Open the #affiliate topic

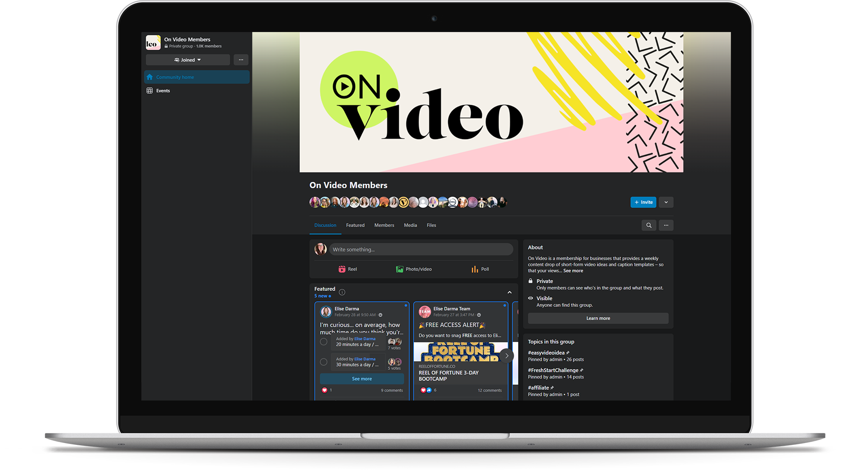pos(539,388)
